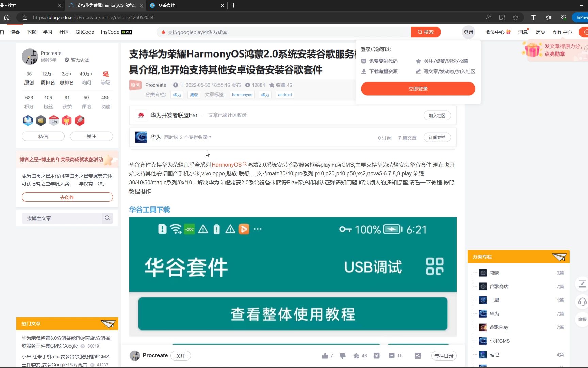Click the android article tag
Viewport: 588px width, 368px height.
pos(285,95)
